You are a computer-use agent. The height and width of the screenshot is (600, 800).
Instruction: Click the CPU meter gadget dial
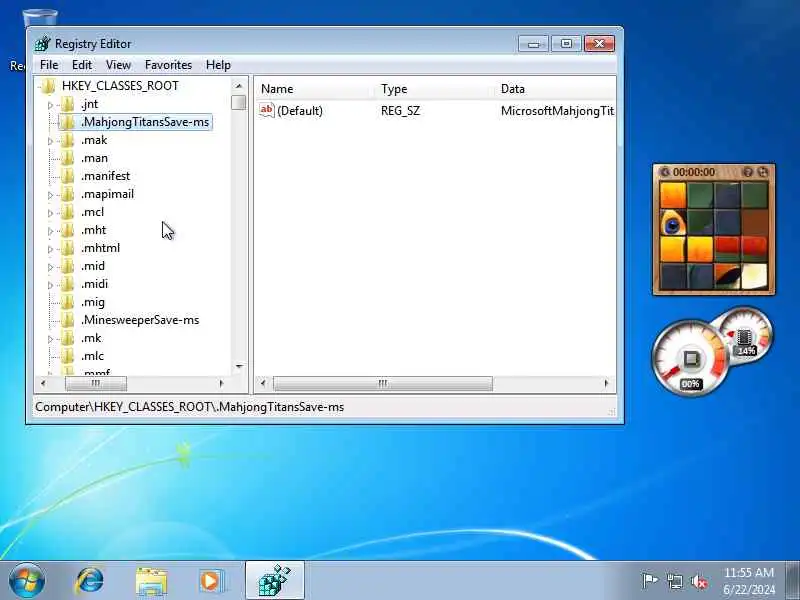pos(691,359)
